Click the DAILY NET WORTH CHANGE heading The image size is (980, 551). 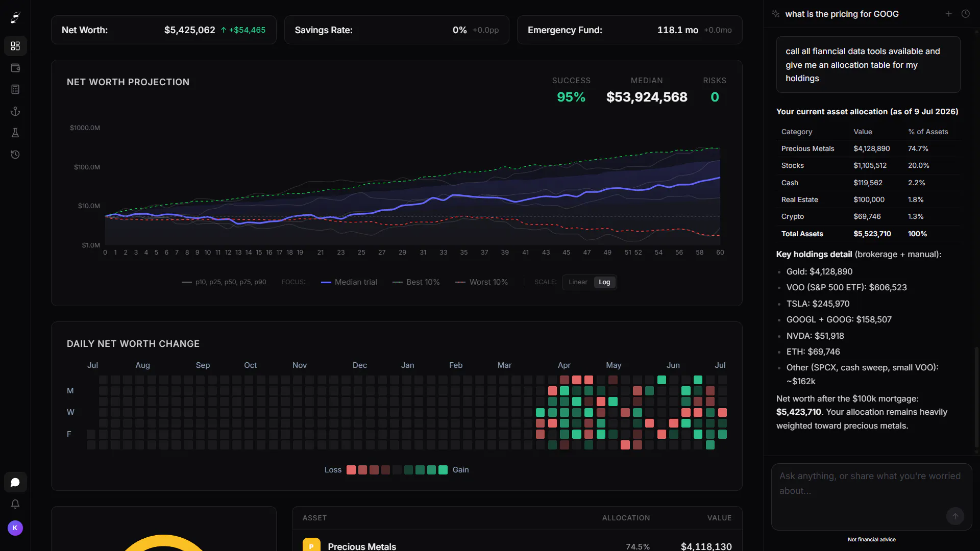pos(133,344)
